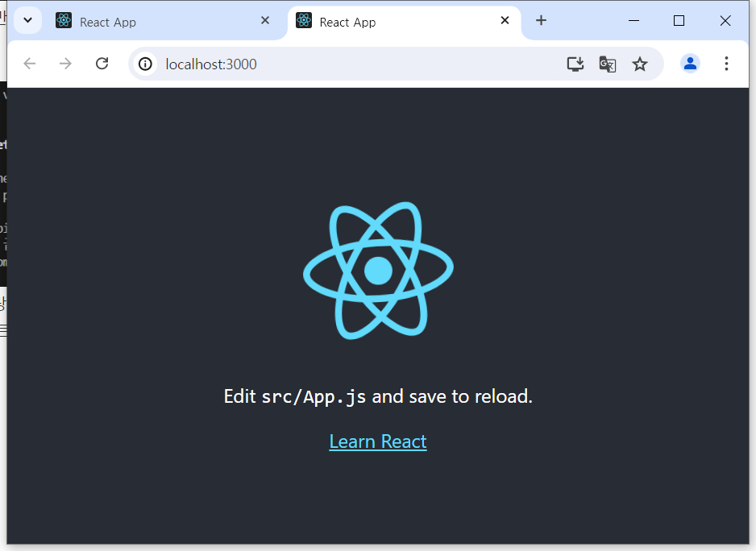Viewport: 756px width, 551px height.
Task: Select the text 'Edit src/App.js and save to reload.'
Action: 378,397
